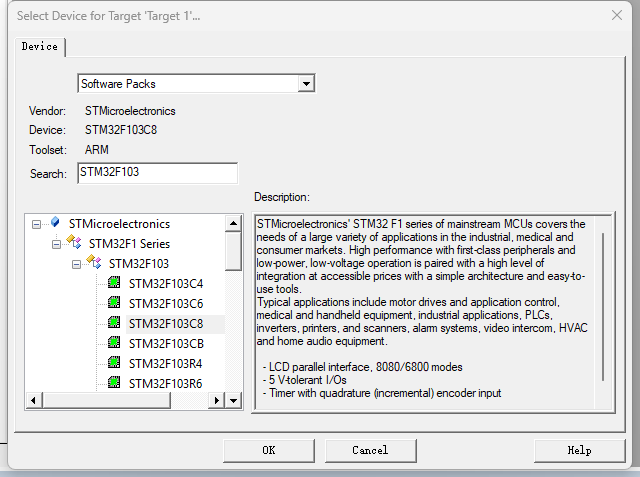The height and width of the screenshot is (477, 640).
Task: Click the chip icon beside STM32F103R4
Action: [x=114, y=362]
